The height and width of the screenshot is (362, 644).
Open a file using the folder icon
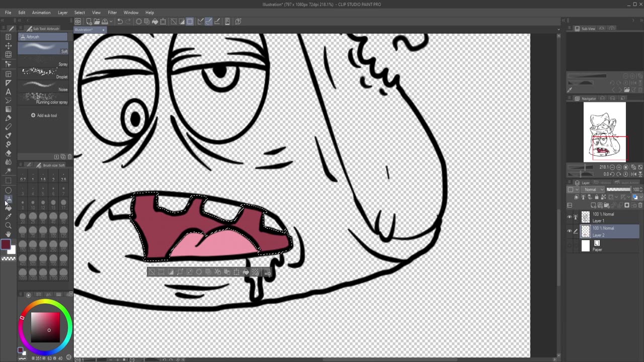point(97,22)
